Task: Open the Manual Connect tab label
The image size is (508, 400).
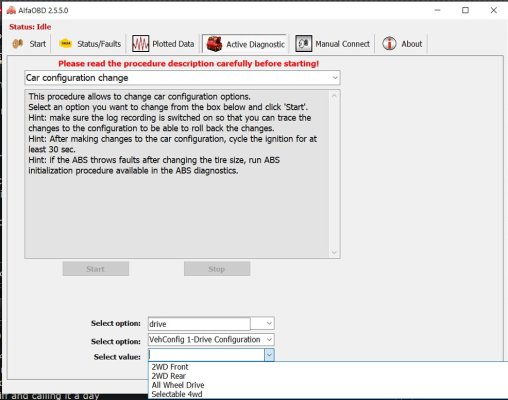Action: (x=342, y=44)
